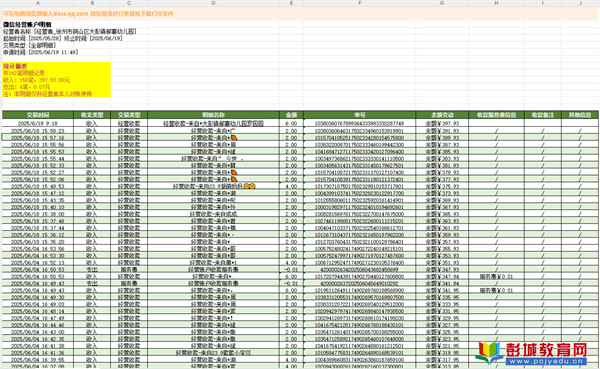Click -0.01 amount in 余额¥347.93 row
The image size is (600, 369).
pos(291,269)
